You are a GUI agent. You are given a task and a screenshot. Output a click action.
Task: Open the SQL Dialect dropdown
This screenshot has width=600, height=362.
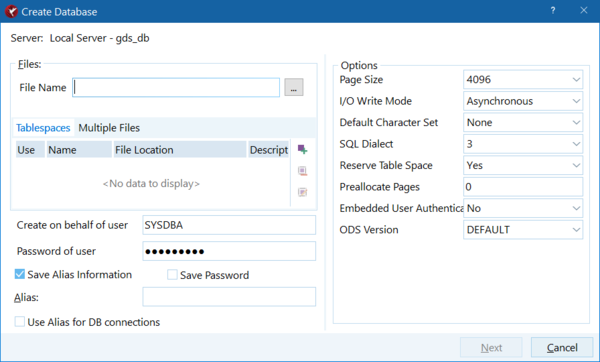[576, 144]
